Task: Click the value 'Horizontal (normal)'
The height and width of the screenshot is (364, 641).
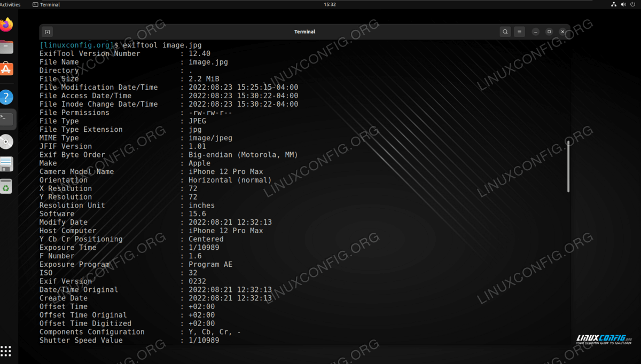Action: (x=230, y=180)
